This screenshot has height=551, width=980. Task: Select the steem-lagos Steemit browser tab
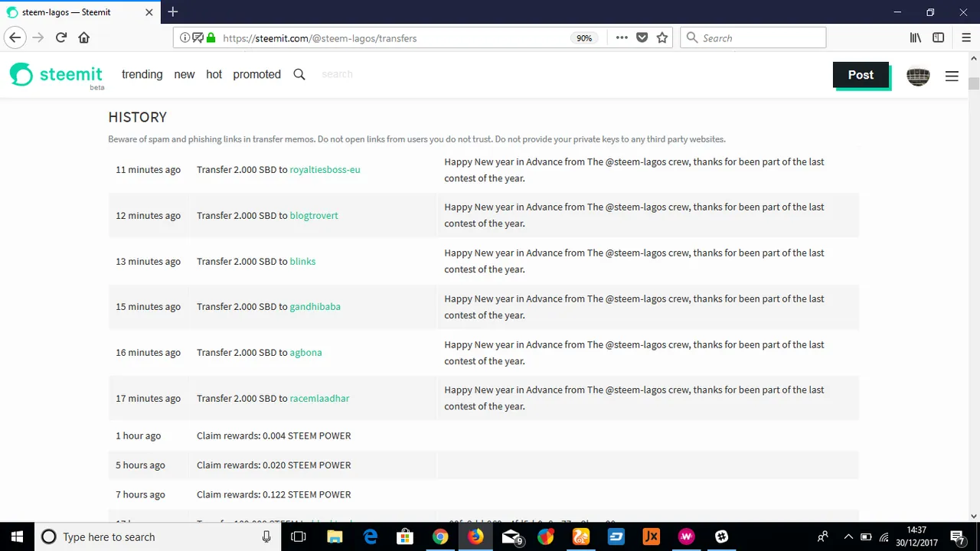(79, 12)
